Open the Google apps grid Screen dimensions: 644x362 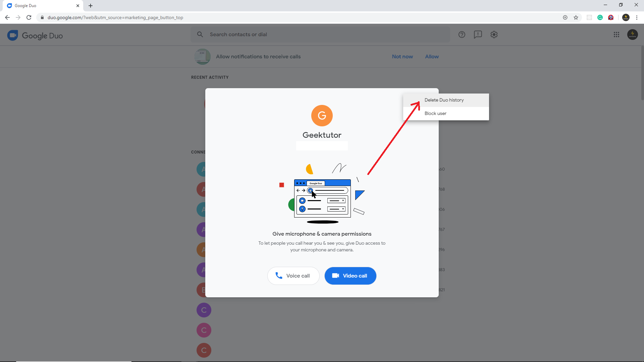click(x=616, y=35)
